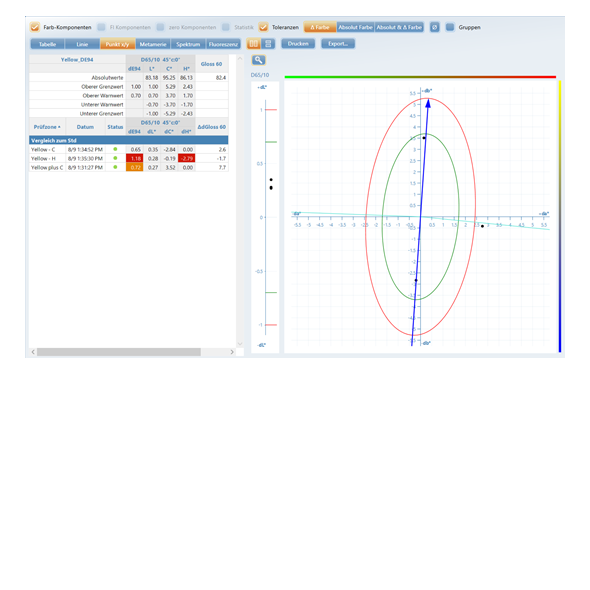Sort by the Prüfzone column header
Screen dimensions: 590x590
[x=47, y=127]
